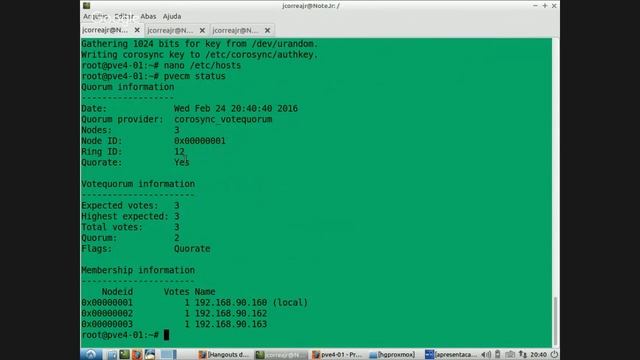Open the start menu button in taskbar
This screenshot has height=360, width=640.
pos(91,354)
